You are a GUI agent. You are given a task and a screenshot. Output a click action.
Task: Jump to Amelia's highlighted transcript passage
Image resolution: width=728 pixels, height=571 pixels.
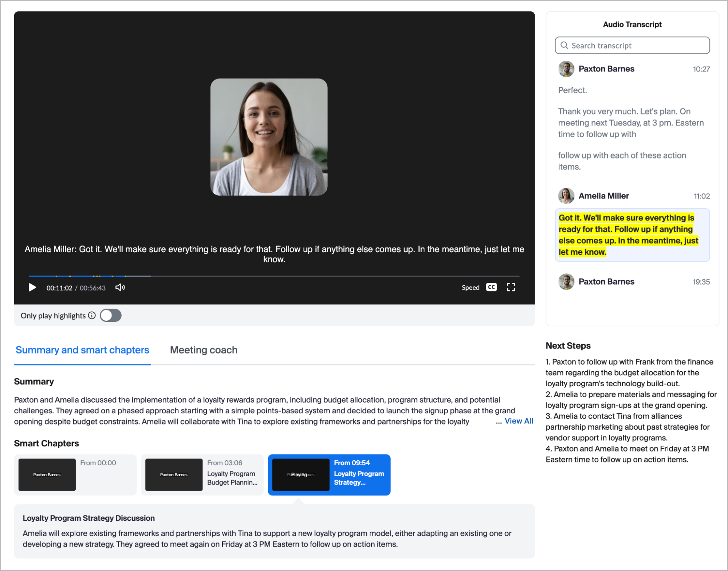point(631,234)
